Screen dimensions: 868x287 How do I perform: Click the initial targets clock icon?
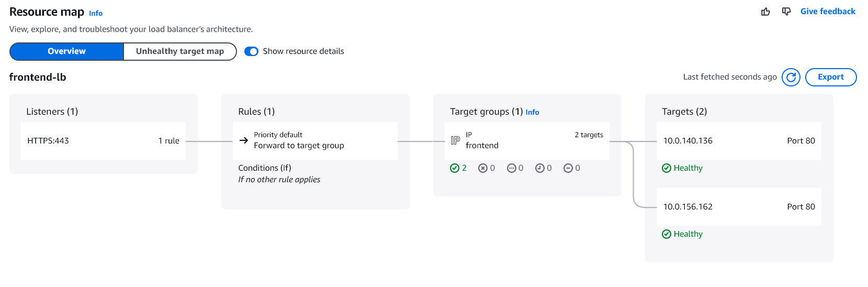coord(539,168)
